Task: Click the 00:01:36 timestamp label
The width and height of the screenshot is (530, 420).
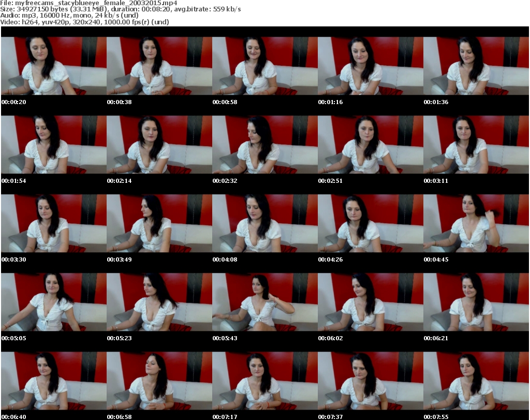Action: [x=436, y=102]
